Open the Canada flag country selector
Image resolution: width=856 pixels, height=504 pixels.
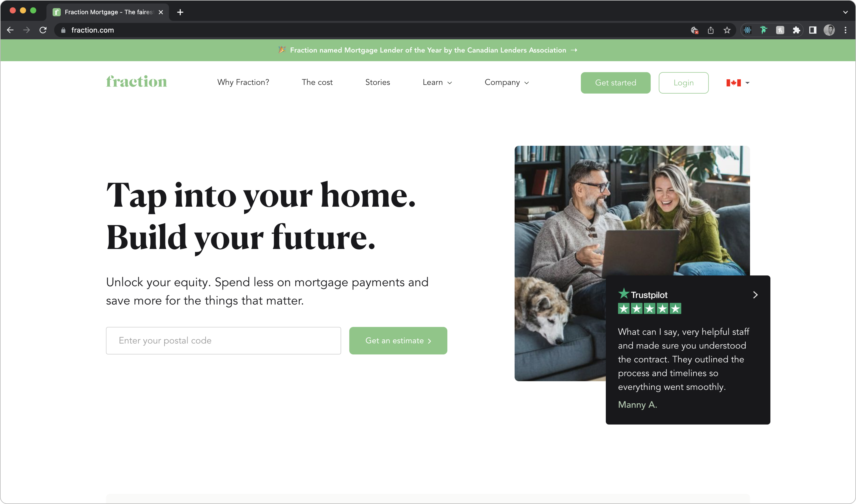click(x=738, y=83)
